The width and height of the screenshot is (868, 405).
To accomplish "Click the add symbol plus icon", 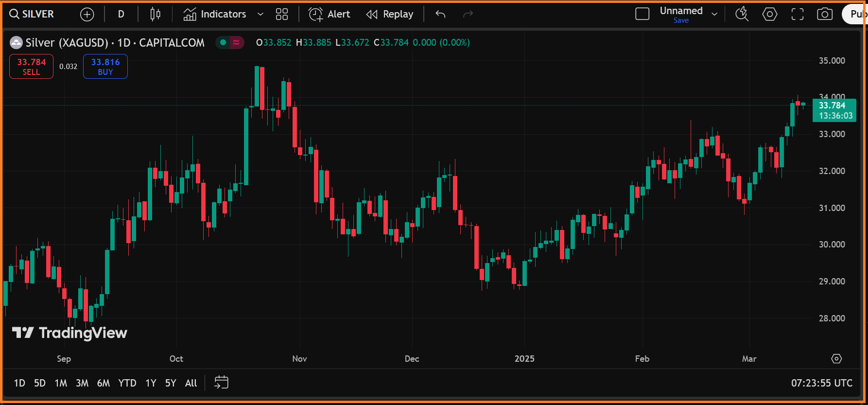I will [87, 15].
